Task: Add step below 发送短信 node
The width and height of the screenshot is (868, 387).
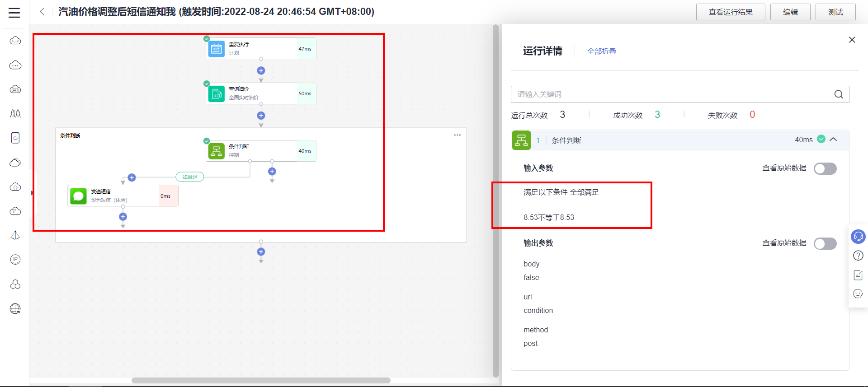Action: point(123,217)
